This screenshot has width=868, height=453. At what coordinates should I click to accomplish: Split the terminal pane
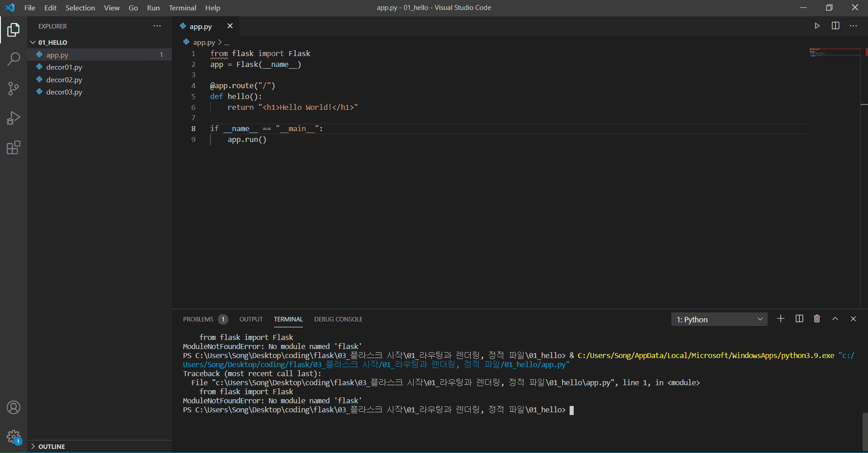[x=799, y=319]
